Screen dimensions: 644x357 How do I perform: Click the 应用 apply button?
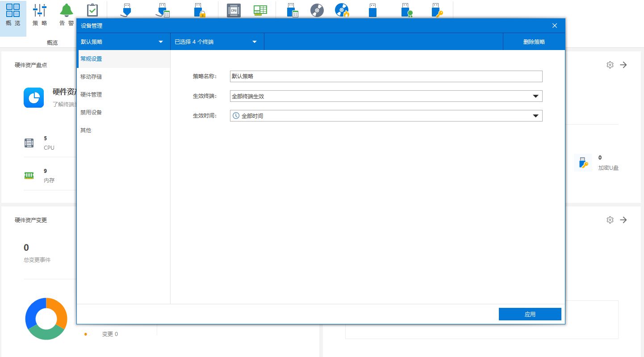530,314
